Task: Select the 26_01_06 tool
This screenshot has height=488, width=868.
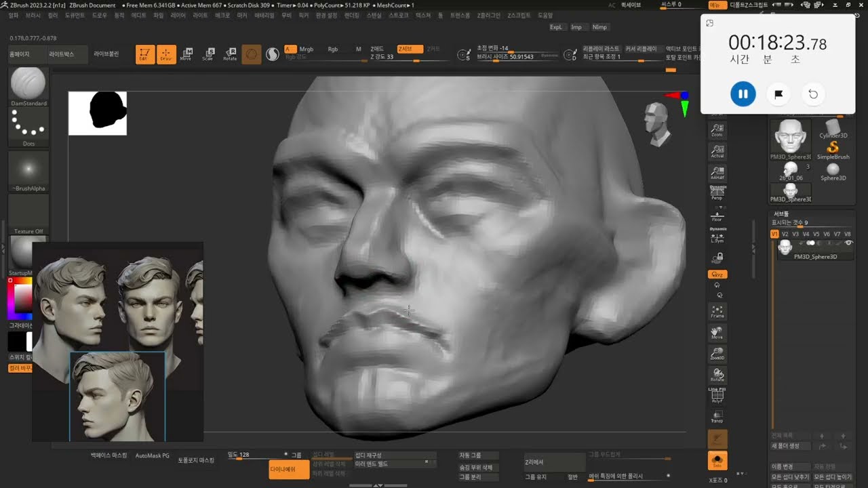Action: click(x=791, y=171)
